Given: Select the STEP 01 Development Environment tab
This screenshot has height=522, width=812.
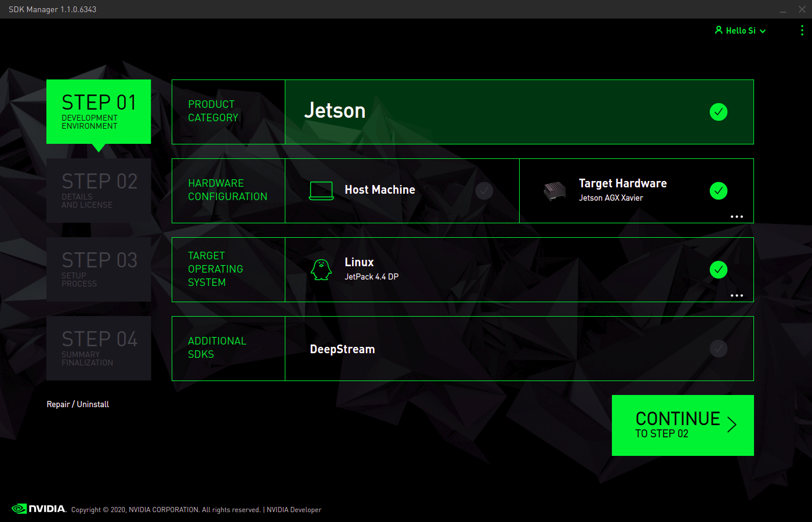Looking at the screenshot, I should [x=99, y=111].
